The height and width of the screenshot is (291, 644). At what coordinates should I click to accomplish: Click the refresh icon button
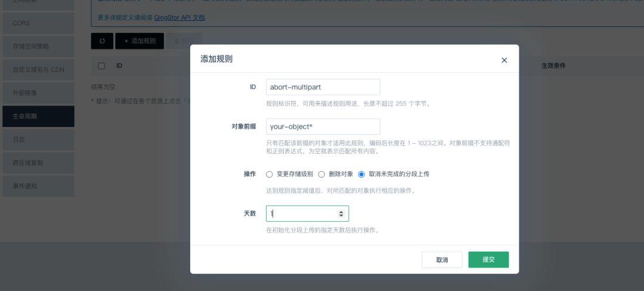click(102, 41)
